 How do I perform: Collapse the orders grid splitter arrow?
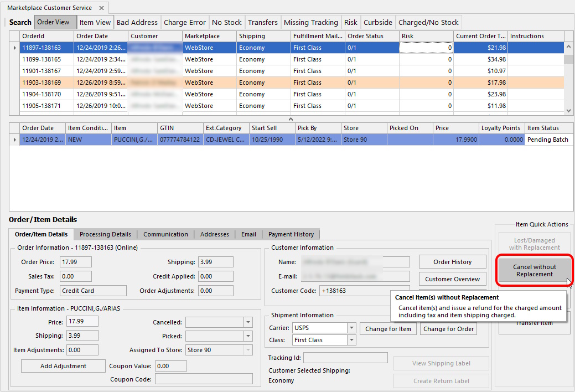pyautogui.click(x=291, y=119)
